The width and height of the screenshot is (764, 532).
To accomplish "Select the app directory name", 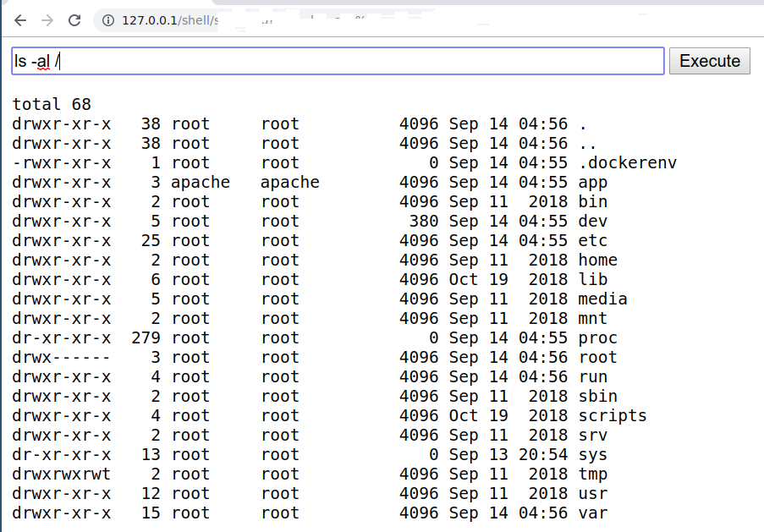I will [593, 183].
